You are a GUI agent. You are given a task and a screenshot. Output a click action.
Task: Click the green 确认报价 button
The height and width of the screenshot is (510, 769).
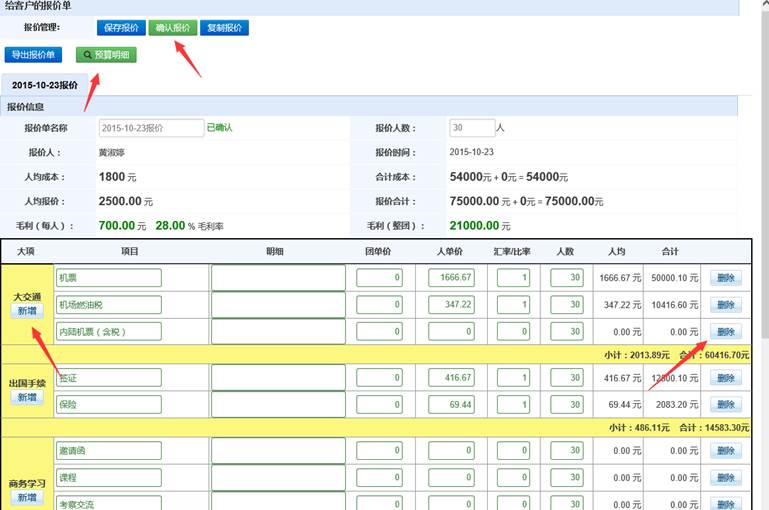(173, 28)
